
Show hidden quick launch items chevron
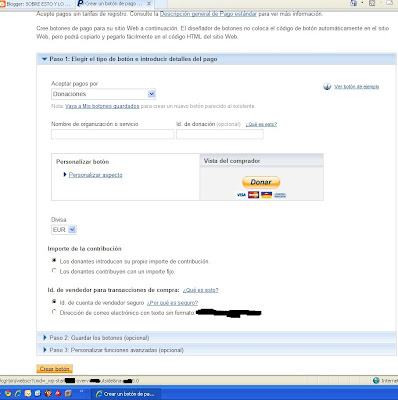[x=81, y=392]
